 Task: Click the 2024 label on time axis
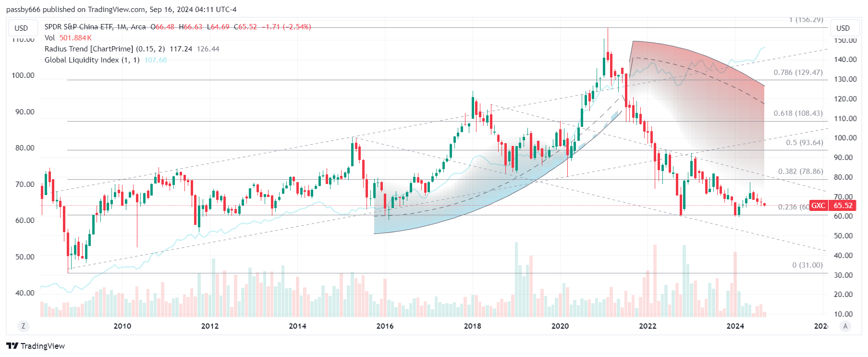tap(735, 326)
